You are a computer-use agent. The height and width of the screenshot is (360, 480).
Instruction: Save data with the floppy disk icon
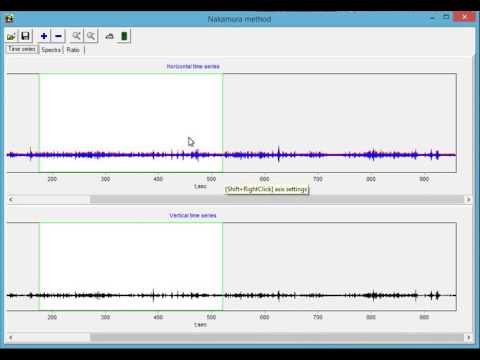click(25, 36)
